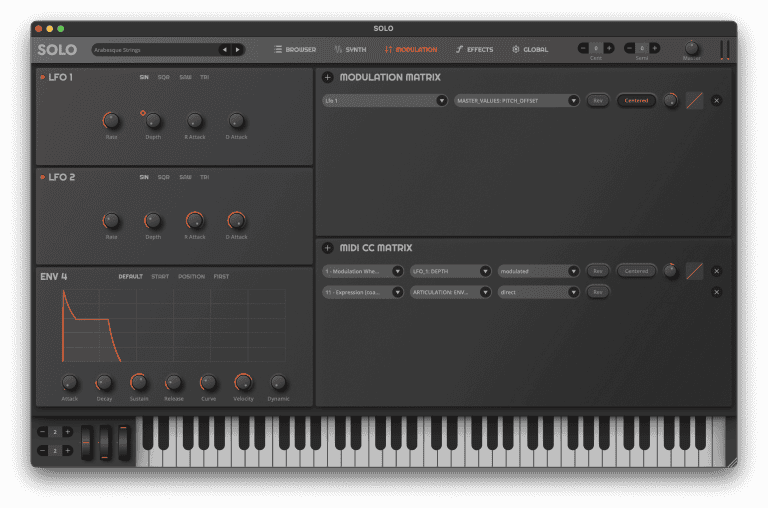
Task: Click the next preset arrow
Action: click(237, 49)
